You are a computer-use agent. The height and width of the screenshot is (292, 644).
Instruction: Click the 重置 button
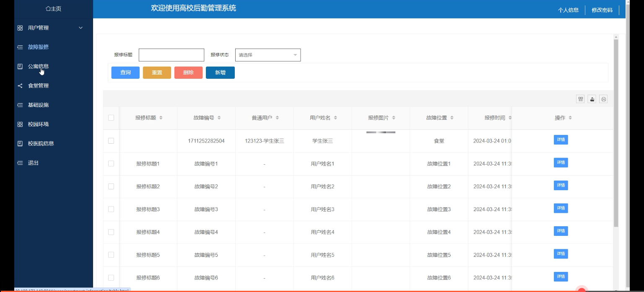(x=157, y=72)
